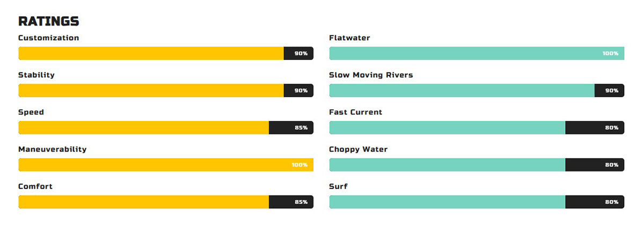Click the Slow Moving Rivers bar
Screen dimensions: 644x225
pos(477,91)
